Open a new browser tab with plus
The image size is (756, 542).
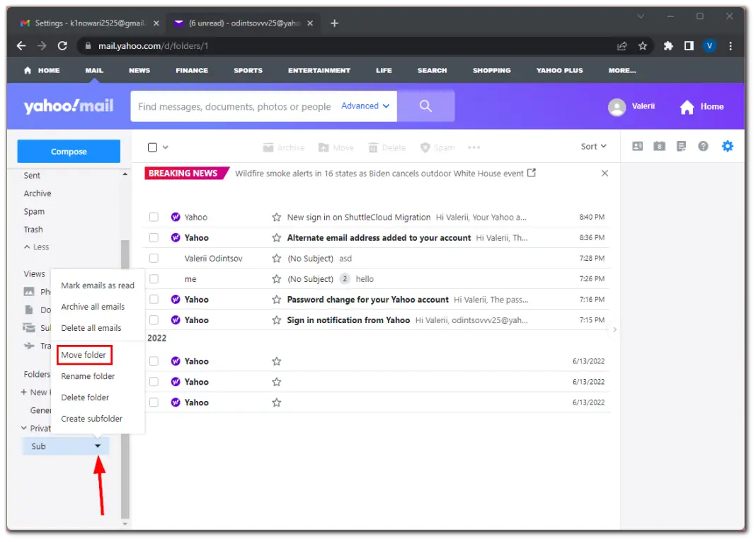pyautogui.click(x=335, y=23)
